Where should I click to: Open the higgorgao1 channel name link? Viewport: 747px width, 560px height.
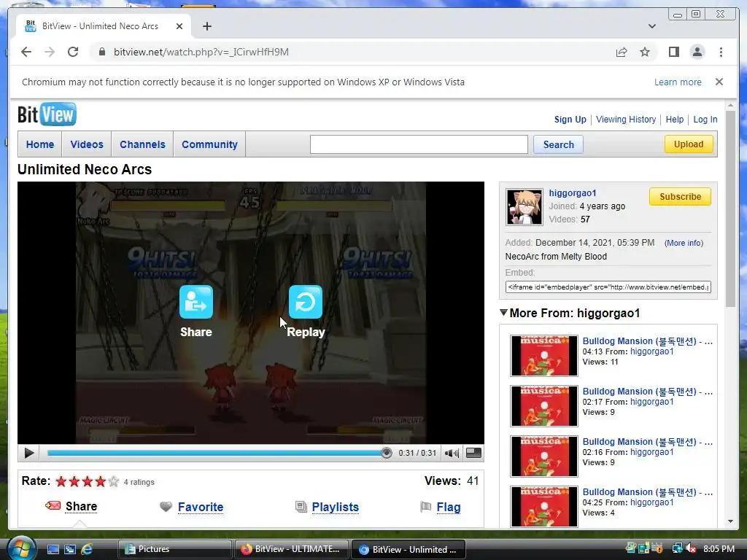[572, 192]
